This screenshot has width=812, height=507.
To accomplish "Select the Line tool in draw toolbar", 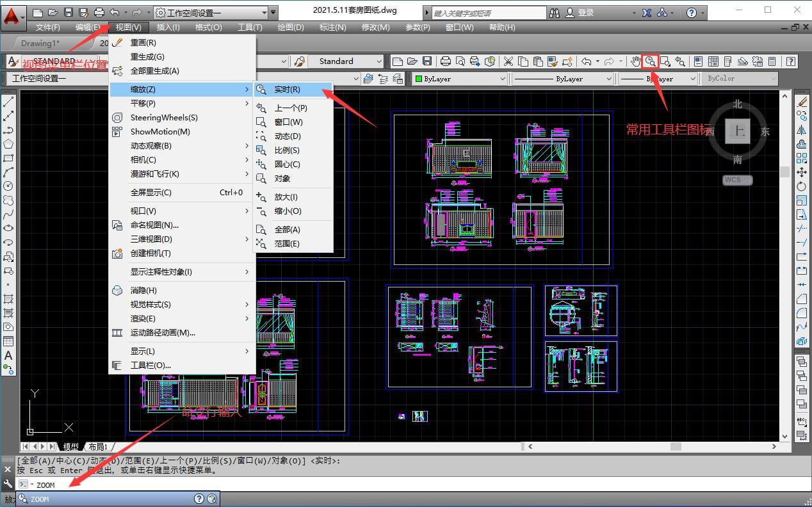I will pos(8,102).
